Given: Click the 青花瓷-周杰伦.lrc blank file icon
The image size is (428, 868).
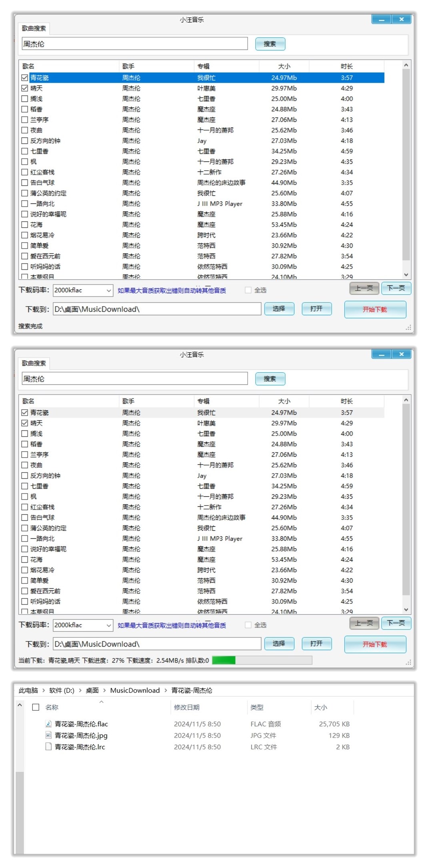Looking at the screenshot, I should (x=48, y=747).
